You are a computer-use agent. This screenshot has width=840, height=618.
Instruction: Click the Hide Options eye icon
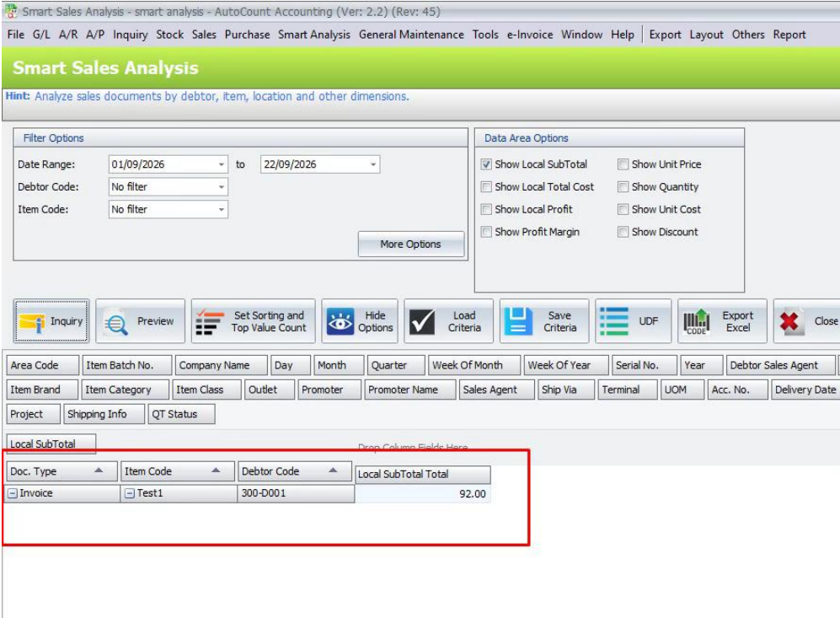pyautogui.click(x=340, y=321)
